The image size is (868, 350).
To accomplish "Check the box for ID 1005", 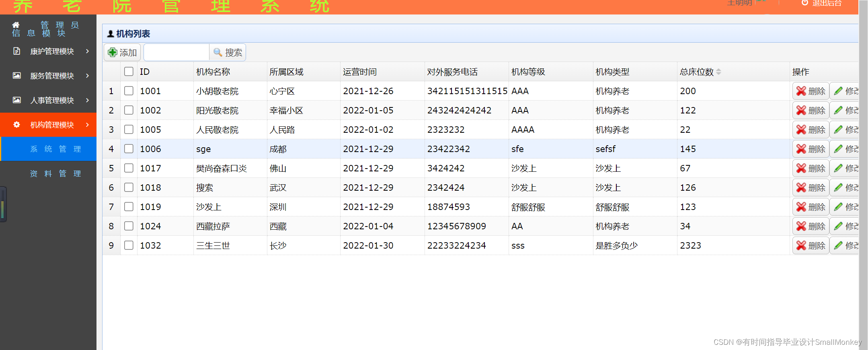I will pyautogui.click(x=129, y=129).
